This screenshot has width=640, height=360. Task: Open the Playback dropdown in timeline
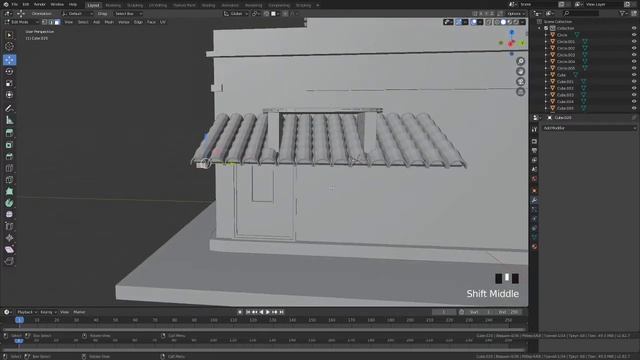pyautogui.click(x=27, y=312)
